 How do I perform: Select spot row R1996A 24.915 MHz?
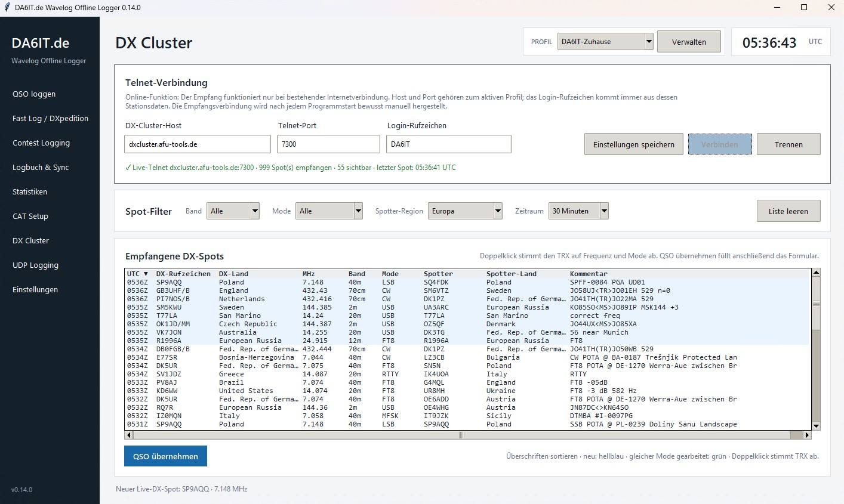[467, 341]
